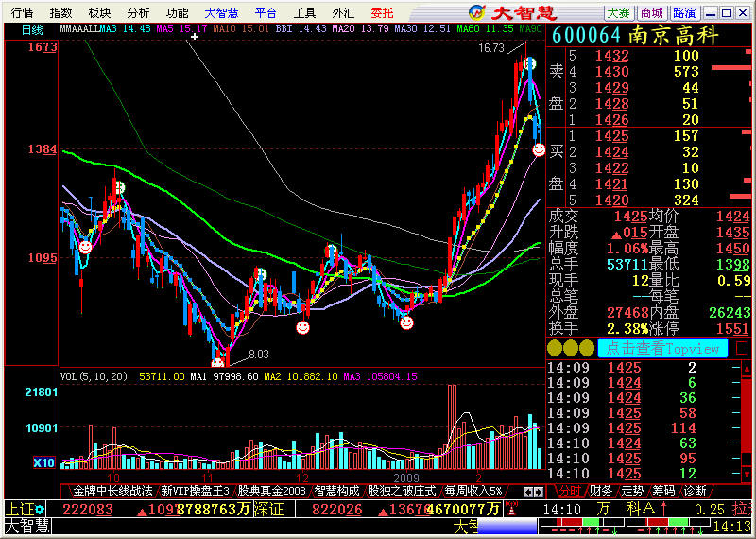Click the 大赛 button
This screenshot has height=539, width=756.
click(x=619, y=13)
